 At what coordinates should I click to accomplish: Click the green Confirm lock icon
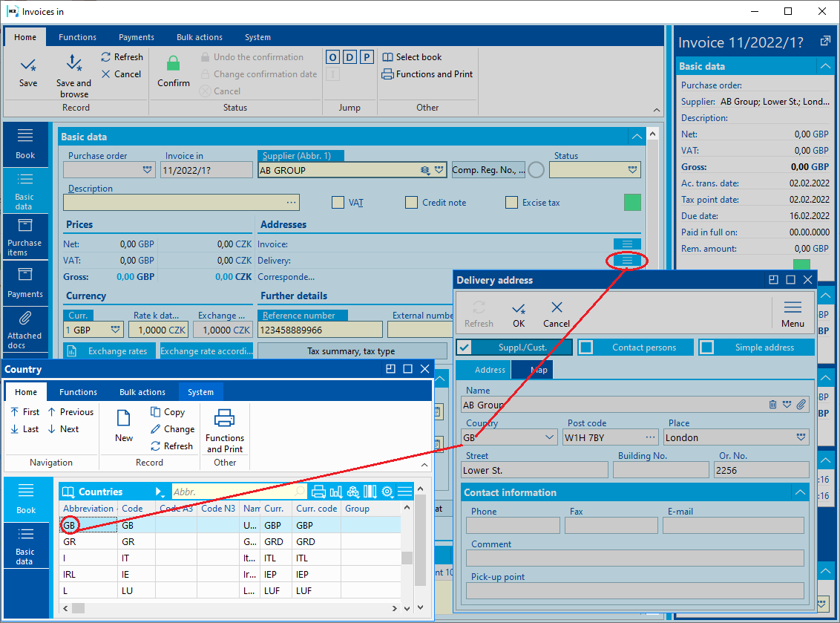pyautogui.click(x=173, y=63)
